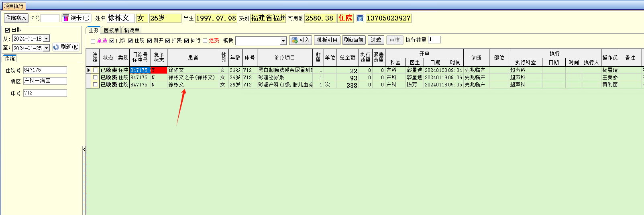This screenshot has height=215, width=644.
Task: Click the 状态 column header
Action: coord(108,57)
